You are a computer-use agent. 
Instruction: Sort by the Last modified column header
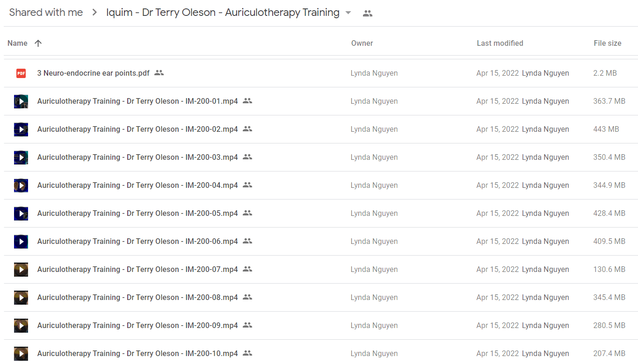(500, 43)
